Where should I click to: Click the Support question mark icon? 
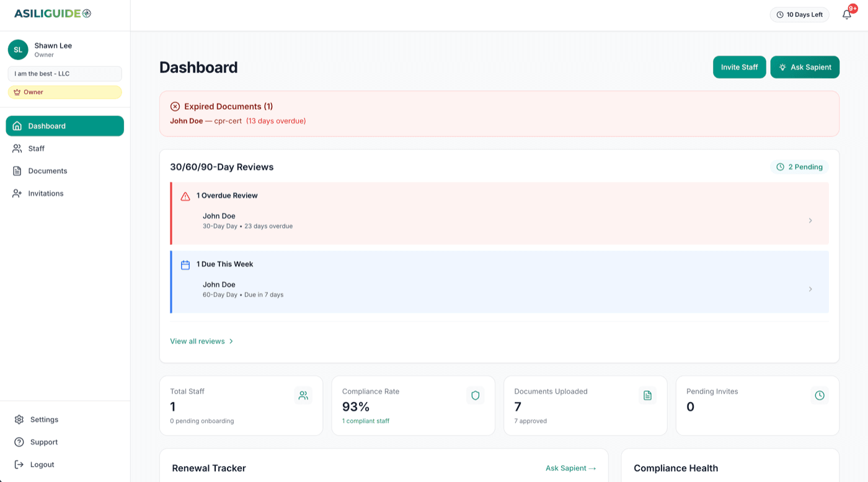tap(19, 442)
